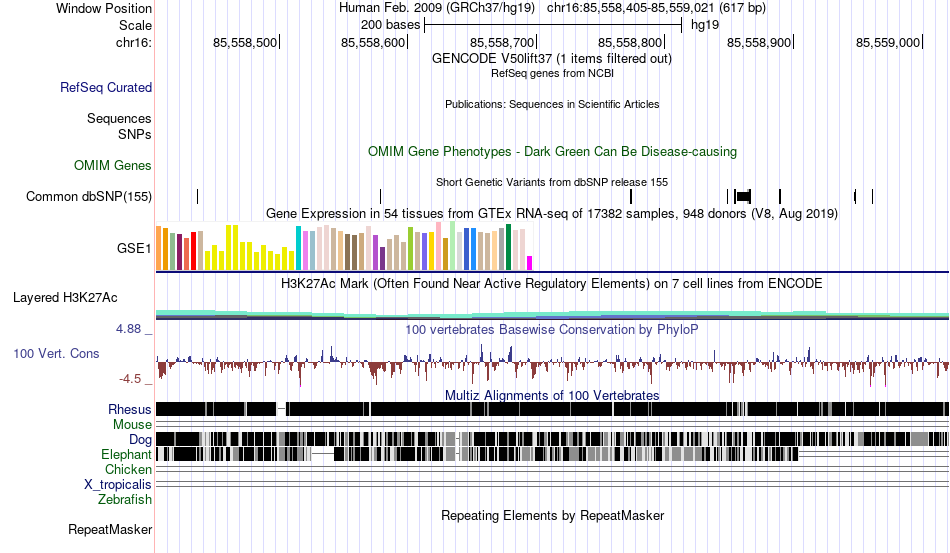Open Publications: Sequences in Scientific Articles title
The width and height of the screenshot is (950, 553).
click(552, 104)
